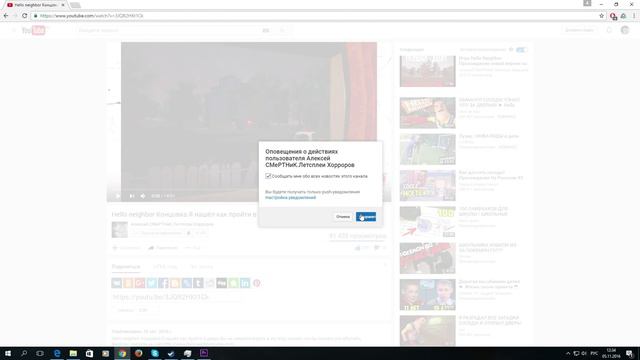Click the upload video button
This screenshot has width=640, height=360.
point(579,30)
